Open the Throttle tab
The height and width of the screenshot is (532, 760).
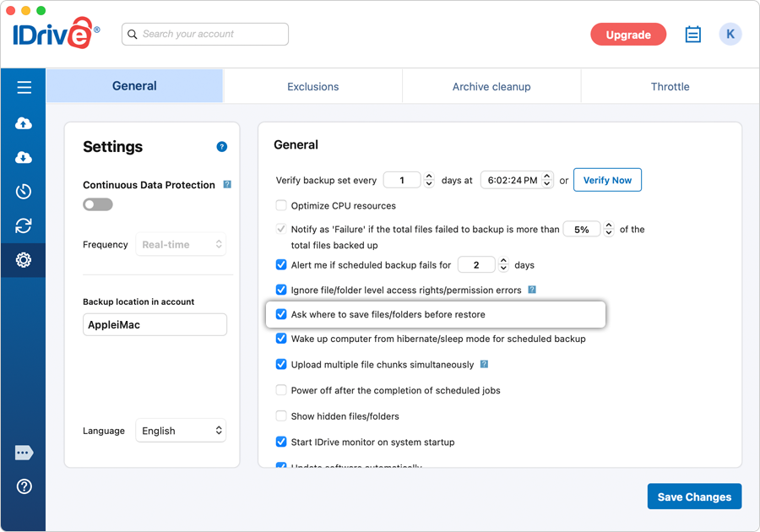point(670,86)
